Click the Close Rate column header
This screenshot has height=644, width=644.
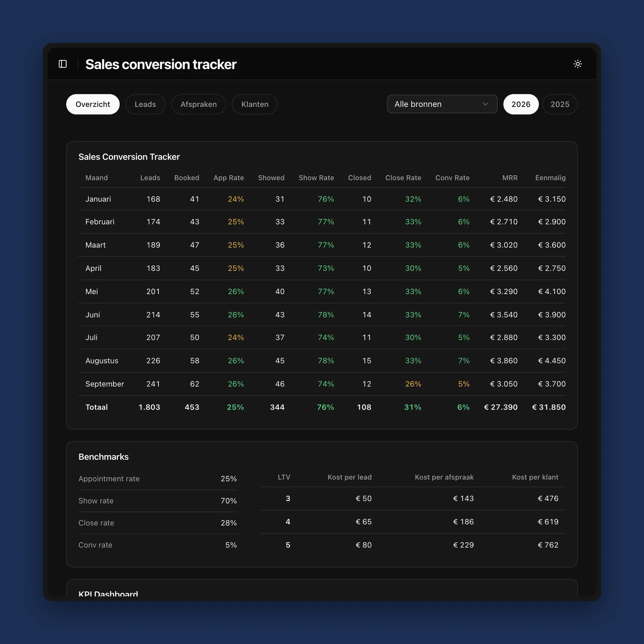pos(403,178)
